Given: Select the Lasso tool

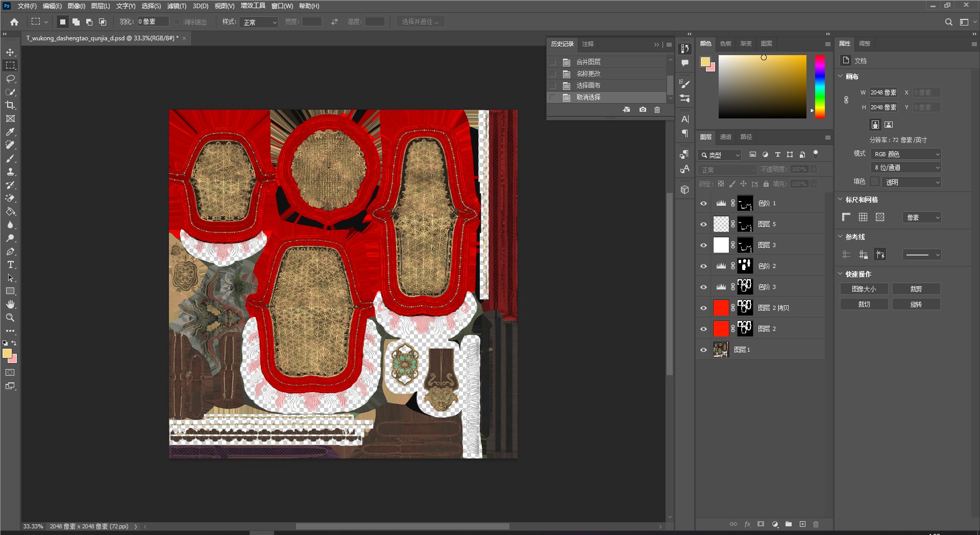Looking at the screenshot, I should point(10,79).
